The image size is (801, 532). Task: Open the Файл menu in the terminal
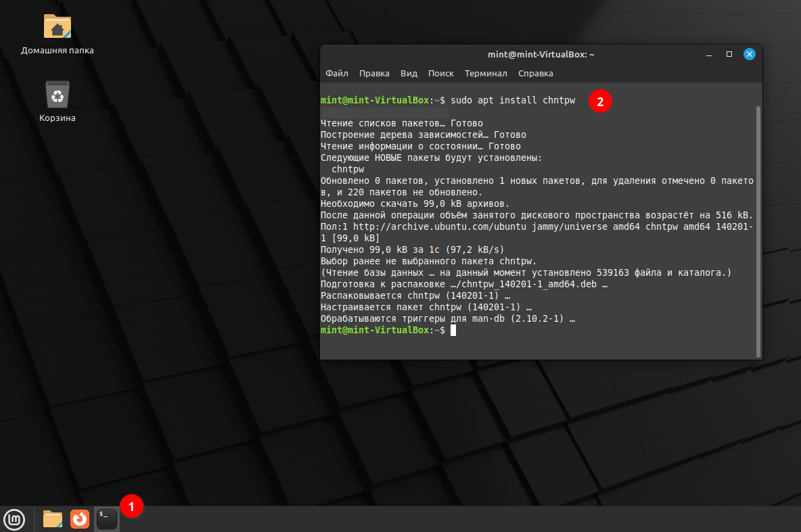337,73
